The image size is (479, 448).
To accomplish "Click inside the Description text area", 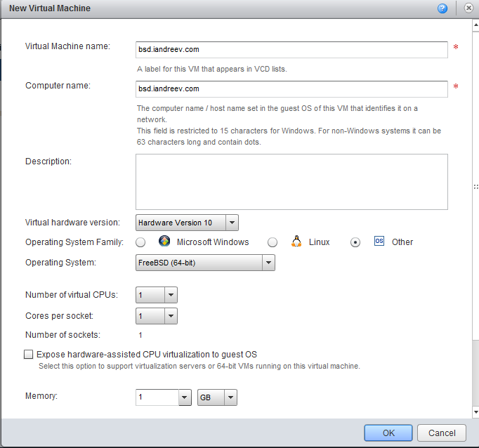I will pos(291,182).
